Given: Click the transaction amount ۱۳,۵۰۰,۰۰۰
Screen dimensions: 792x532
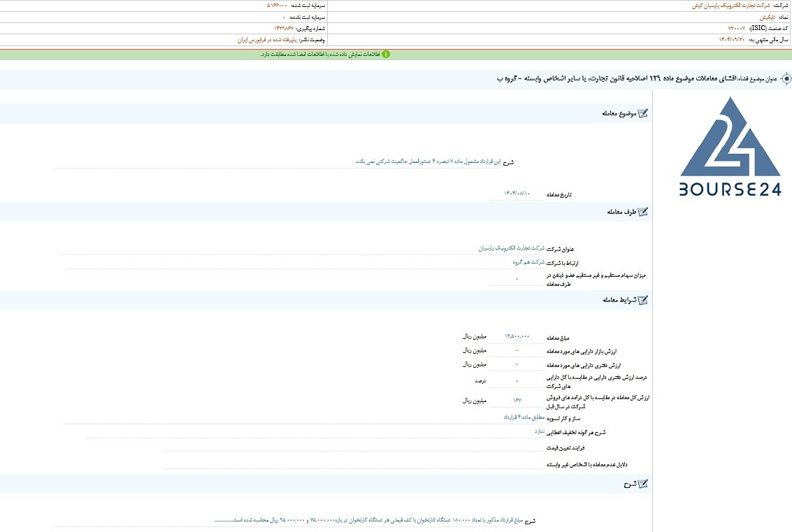Looking at the screenshot, I should coord(517,336).
